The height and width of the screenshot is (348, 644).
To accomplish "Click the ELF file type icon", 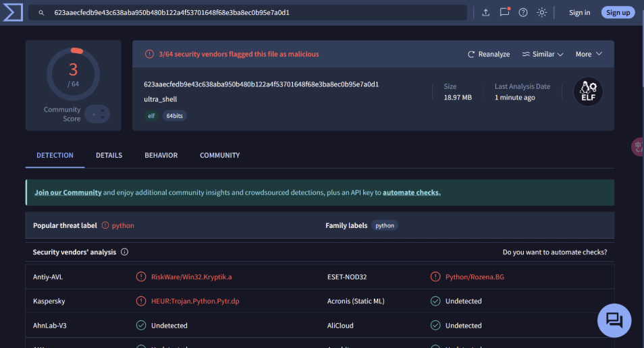I will pyautogui.click(x=588, y=92).
